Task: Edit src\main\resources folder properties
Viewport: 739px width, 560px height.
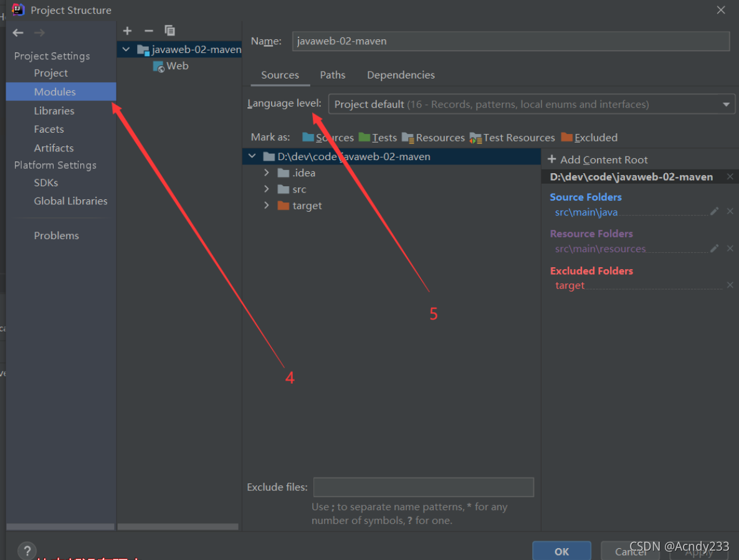Action: [x=715, y=248]
